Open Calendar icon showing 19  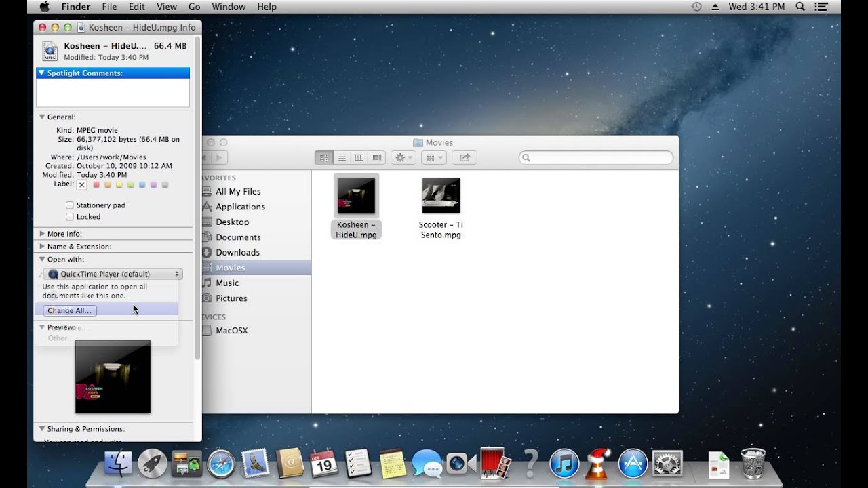(x=323, y=464)
